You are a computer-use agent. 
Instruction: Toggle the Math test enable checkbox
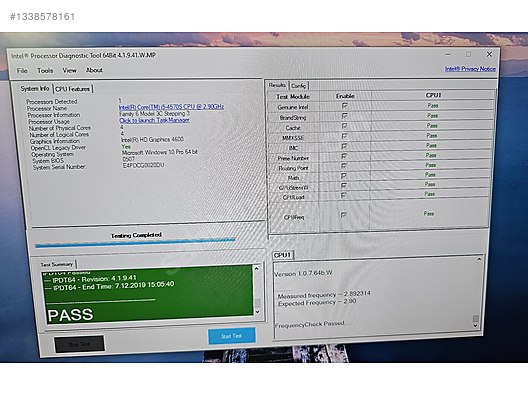click(344, 176)
